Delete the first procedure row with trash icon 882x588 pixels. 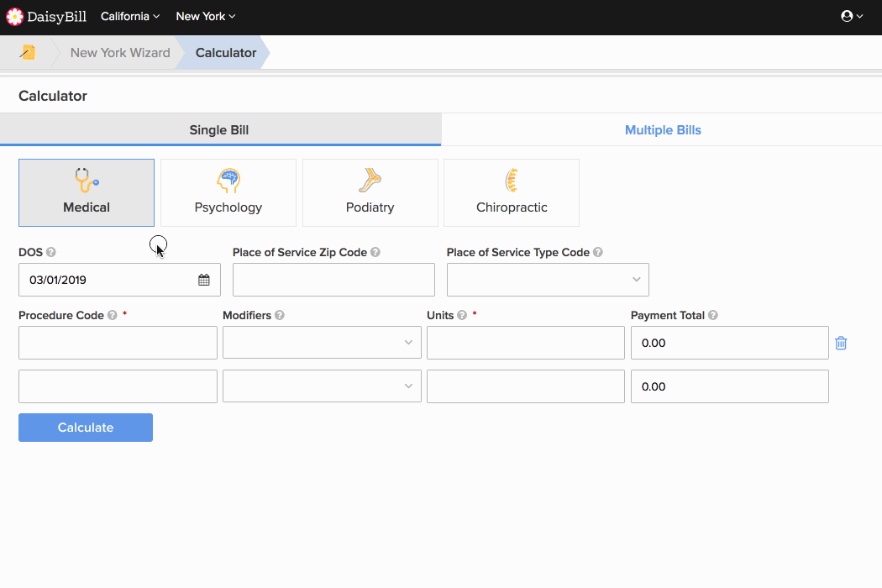(x=841, y=343)
